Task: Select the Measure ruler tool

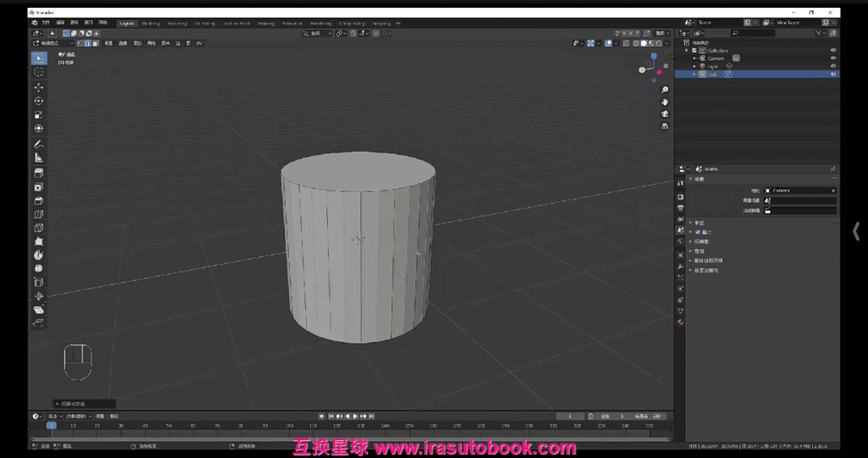Action: click(x=39, y=158)
